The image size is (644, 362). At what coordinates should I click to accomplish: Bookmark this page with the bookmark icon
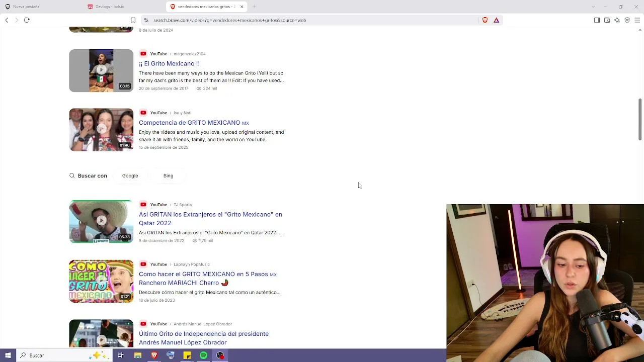tap(133, 20)
